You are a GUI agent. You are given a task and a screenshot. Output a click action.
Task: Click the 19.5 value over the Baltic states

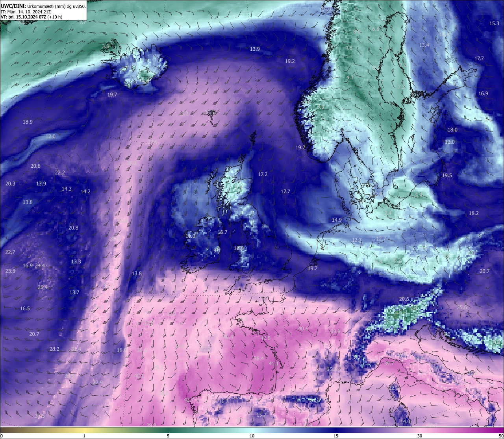(447, 176)
